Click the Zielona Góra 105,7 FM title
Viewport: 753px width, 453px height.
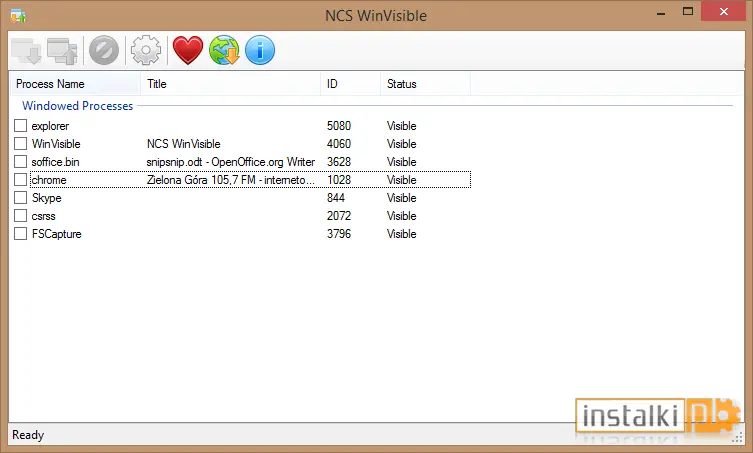231,180
